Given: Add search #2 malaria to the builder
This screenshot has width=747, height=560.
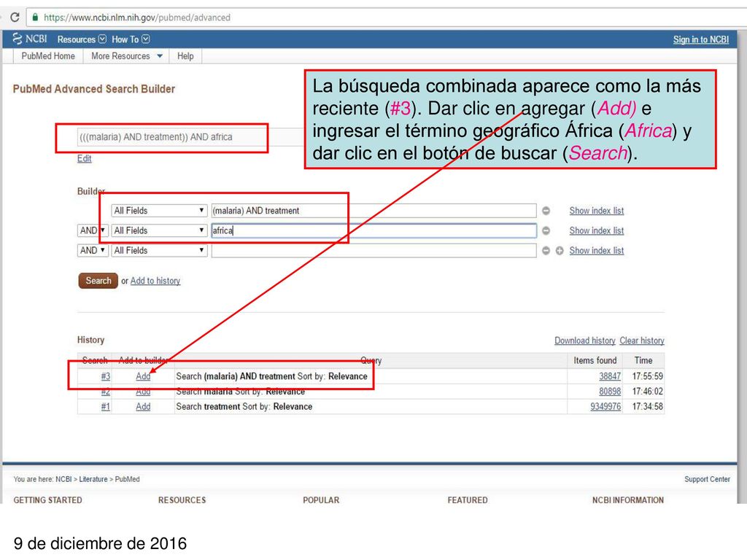Looking at the screenshot, I should [143, 392].
